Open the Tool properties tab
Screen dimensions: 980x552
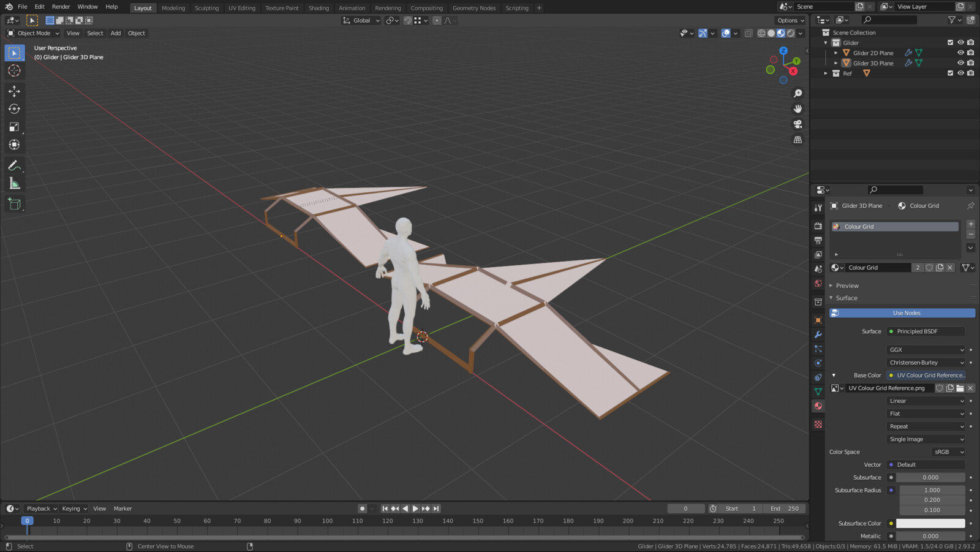click(x=818, y=208)
